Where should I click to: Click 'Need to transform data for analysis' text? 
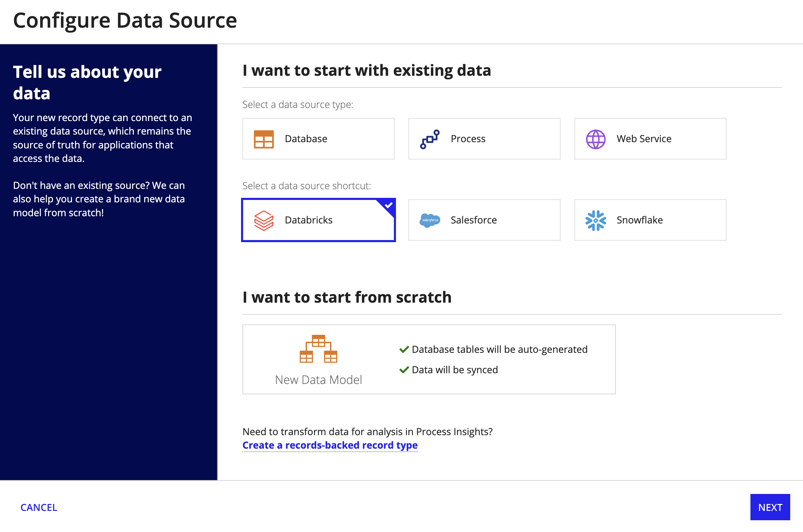[x=367, y=432]
